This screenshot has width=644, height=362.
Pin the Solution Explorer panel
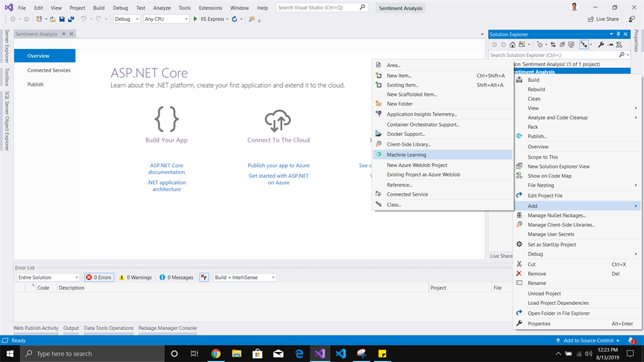click(x=617, y=34)
